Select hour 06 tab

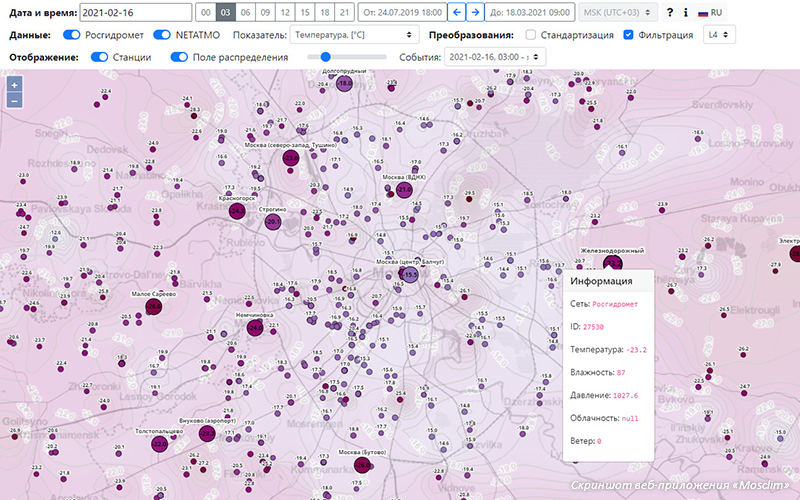(245, 12)
